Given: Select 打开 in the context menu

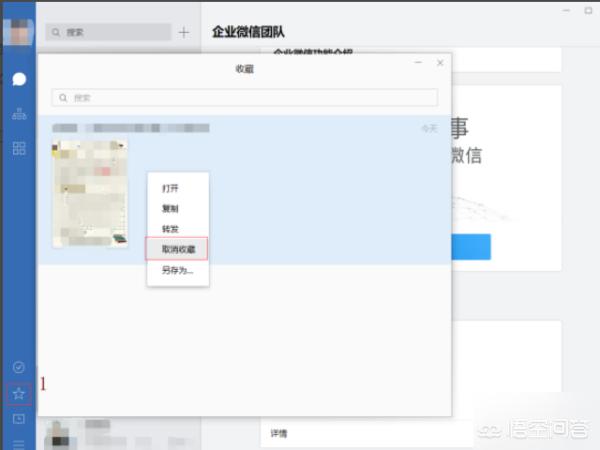Looking at the screenshot, I should click(170, 188).
